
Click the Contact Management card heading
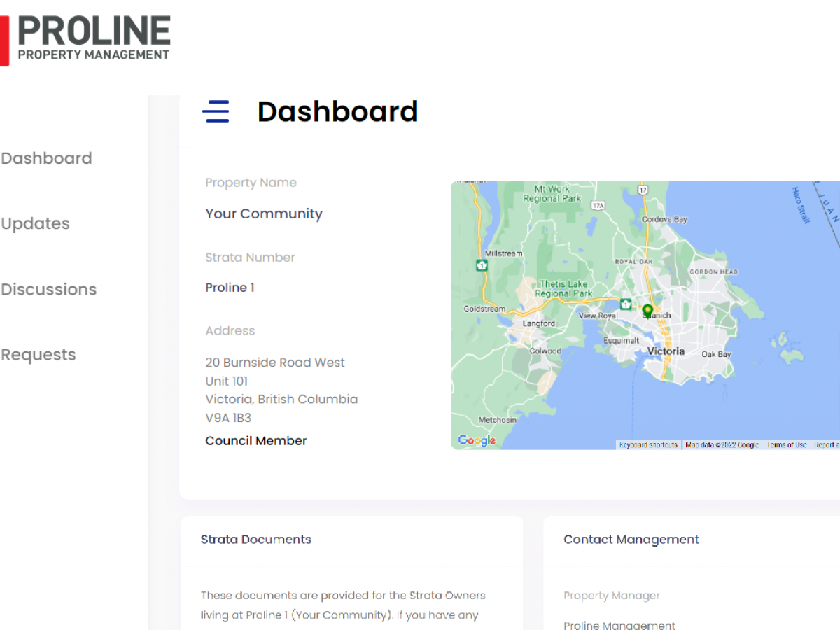631,540
